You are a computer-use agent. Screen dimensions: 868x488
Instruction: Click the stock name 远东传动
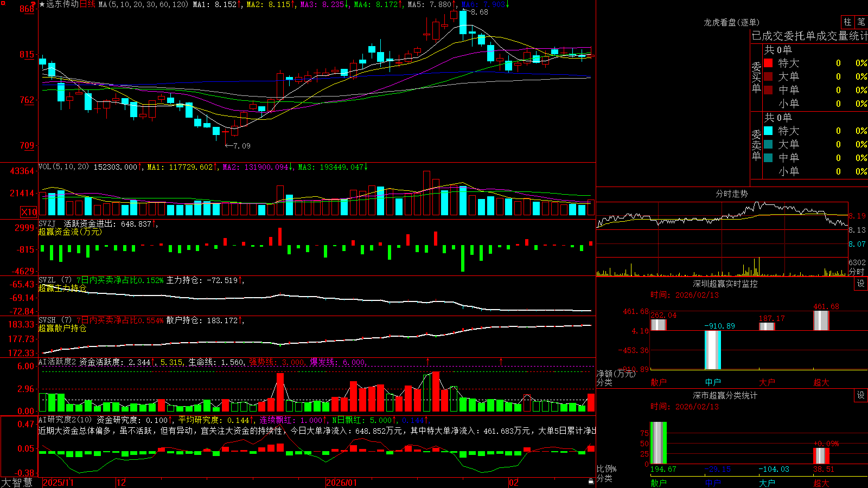[x=62, y=4]
